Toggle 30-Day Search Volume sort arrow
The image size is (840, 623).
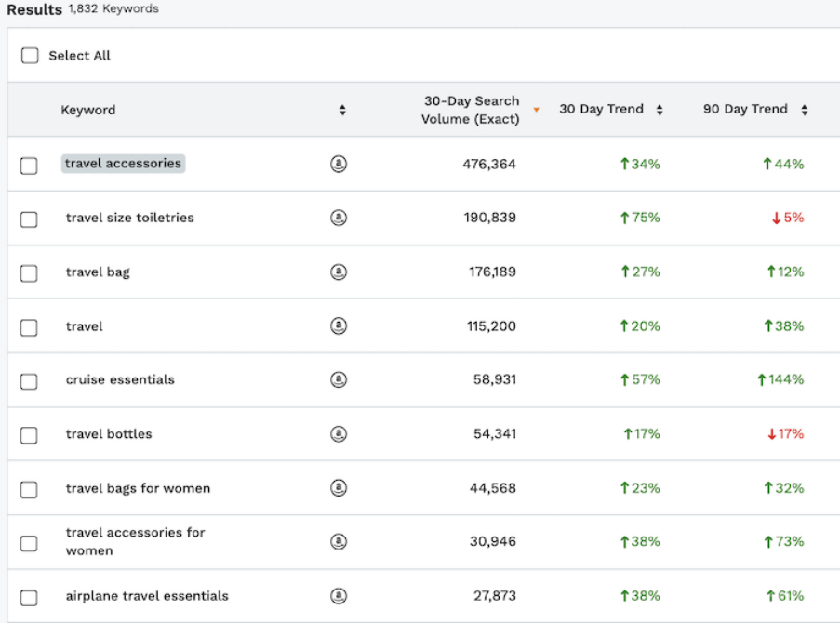(536, 110)
